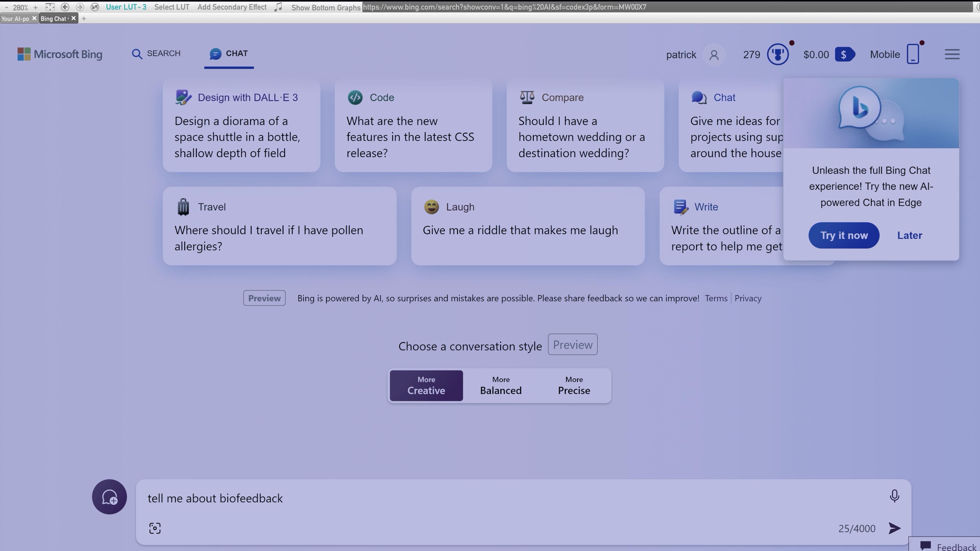The height and width of the screenshot is (551, 980).
Task: Open the Select LUT menu
Action: (171, 7)
